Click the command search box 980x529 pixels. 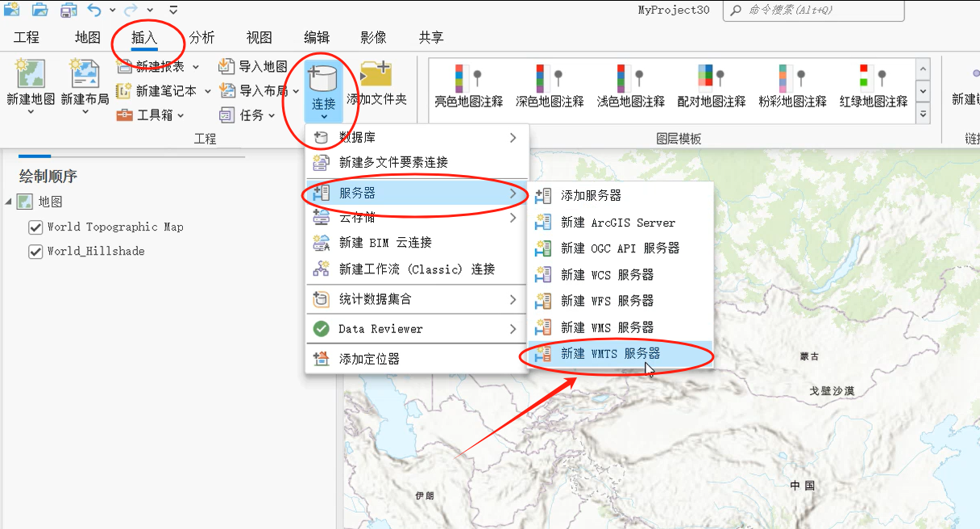pos(814,10)
